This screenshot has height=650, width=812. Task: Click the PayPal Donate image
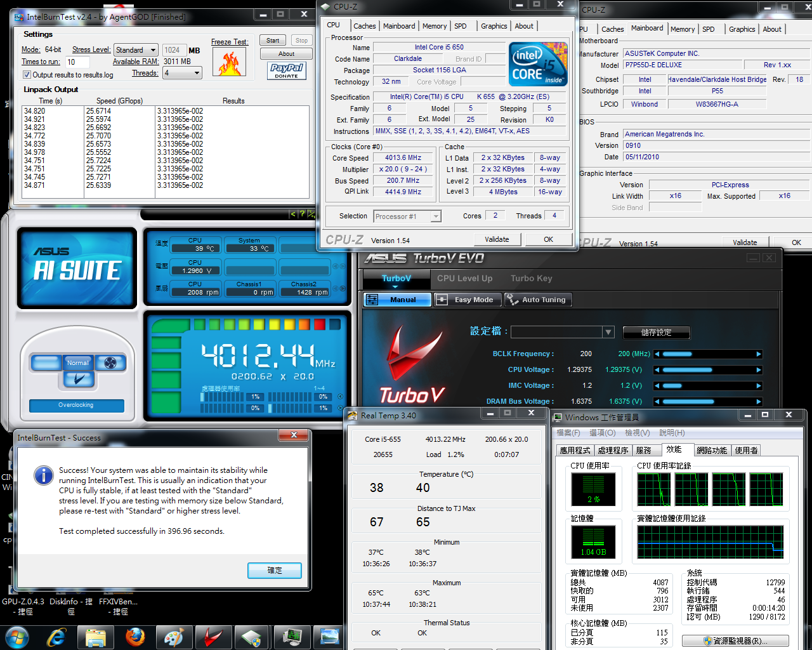click(287, 70)
